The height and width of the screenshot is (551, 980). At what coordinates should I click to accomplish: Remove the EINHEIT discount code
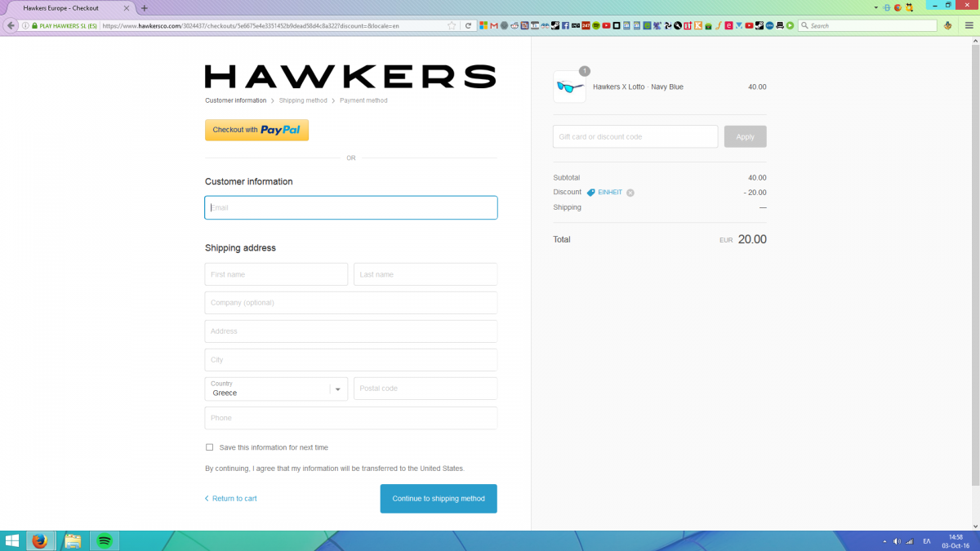[630, 193]
